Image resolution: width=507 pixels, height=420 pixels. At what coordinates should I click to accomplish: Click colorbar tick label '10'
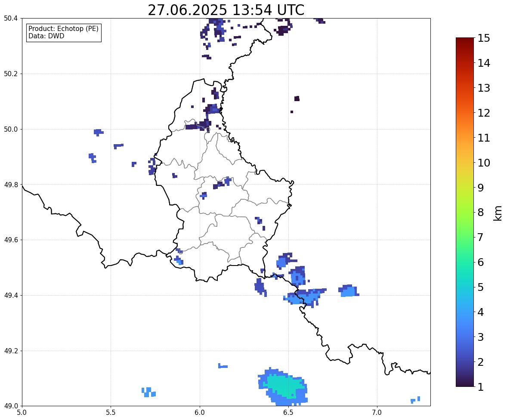click(x=484, y=163)
